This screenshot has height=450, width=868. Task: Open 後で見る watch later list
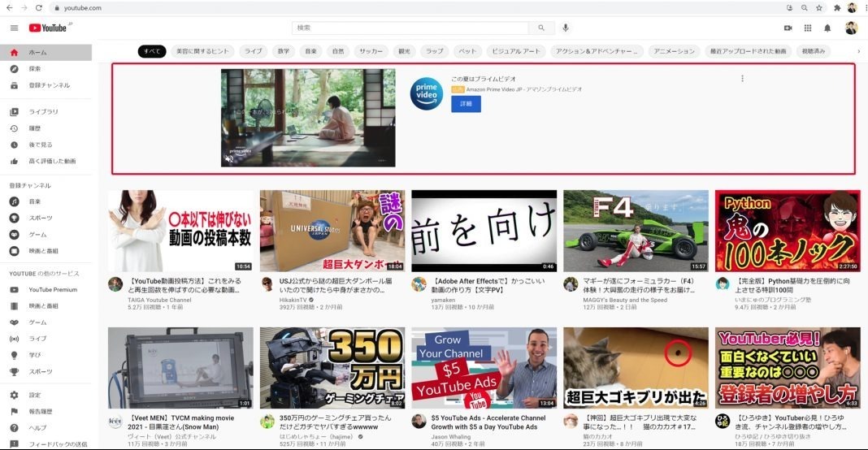point(46,145)
